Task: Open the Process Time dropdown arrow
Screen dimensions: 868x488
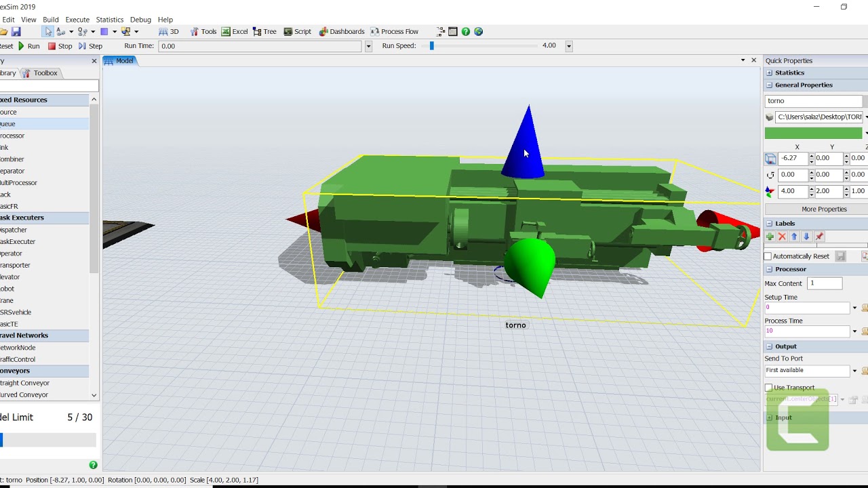Action: pyautogui.click(x=854, y=331)
